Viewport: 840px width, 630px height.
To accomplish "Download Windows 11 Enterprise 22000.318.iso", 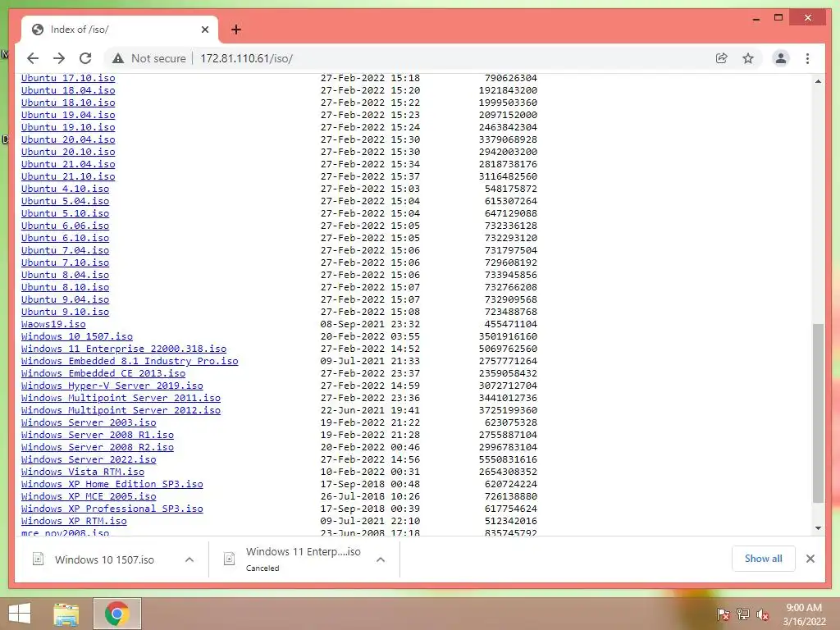I will [x=124, y=349].
